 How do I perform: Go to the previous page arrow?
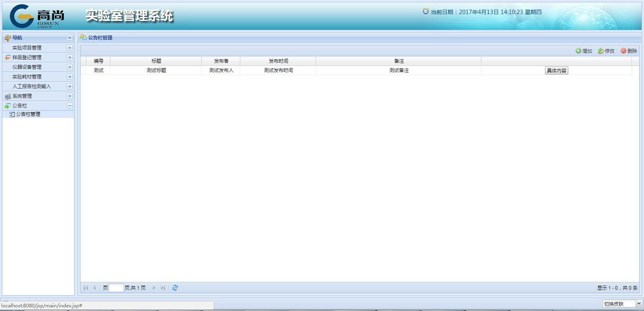pos(94,288)
